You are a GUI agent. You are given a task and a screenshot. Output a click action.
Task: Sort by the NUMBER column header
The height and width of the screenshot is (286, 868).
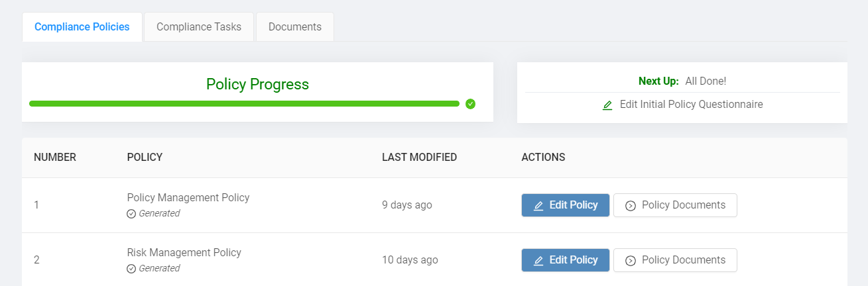pyautogui.click(x=55, y=158)
